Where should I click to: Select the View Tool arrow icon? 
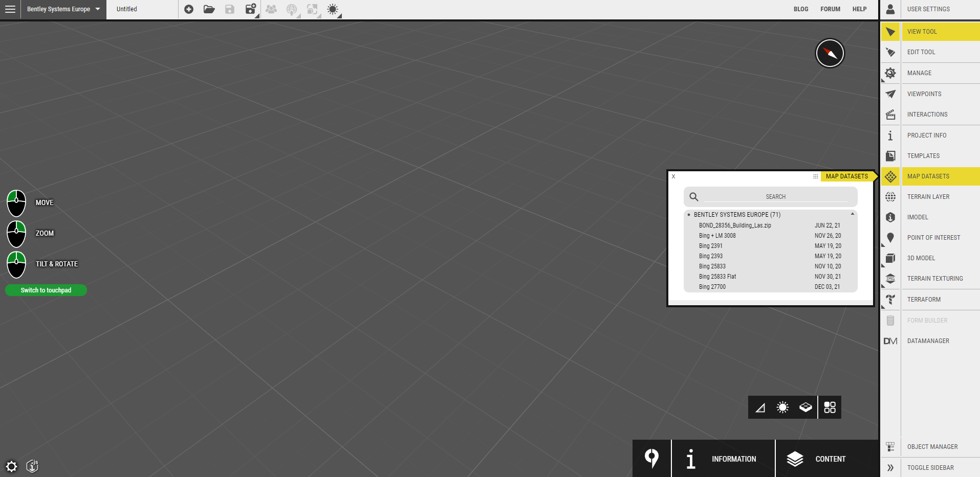click(x=890, y=32)
